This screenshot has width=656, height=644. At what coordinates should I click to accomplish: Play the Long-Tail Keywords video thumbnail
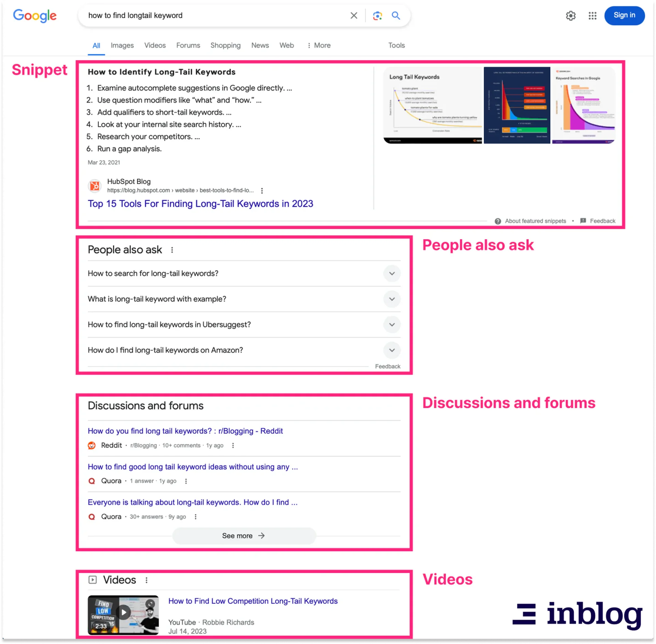click(x=123, y=612)
